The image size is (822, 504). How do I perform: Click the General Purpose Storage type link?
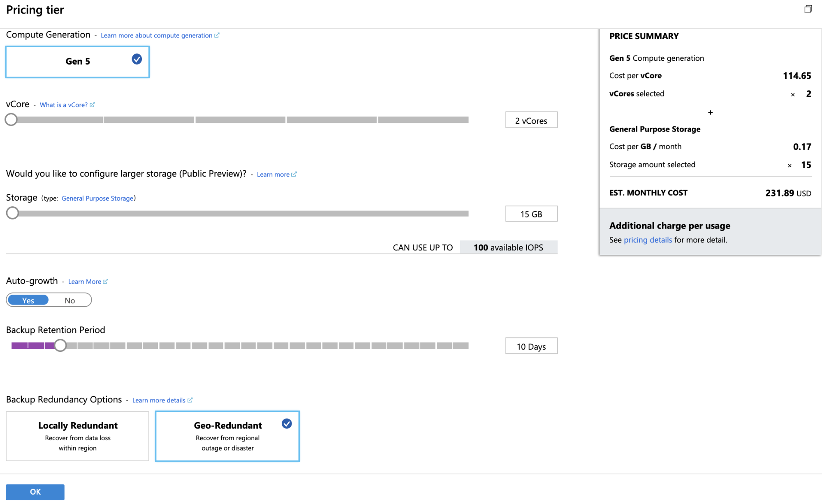coord(97,198)
